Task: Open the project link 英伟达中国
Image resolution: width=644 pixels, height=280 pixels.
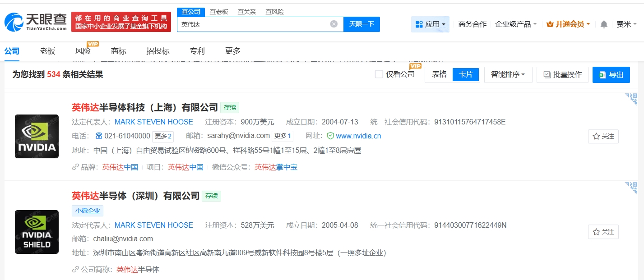Action: pyautogui.click(x=185, y=167)
